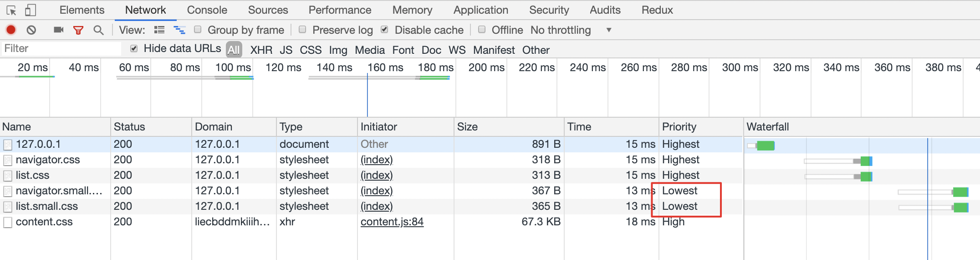Image resolution: width=980 pixels, height=260 pixels.
Task: Open the (index) initiator link for navigator.css
Action: click(x=377, y=160)
